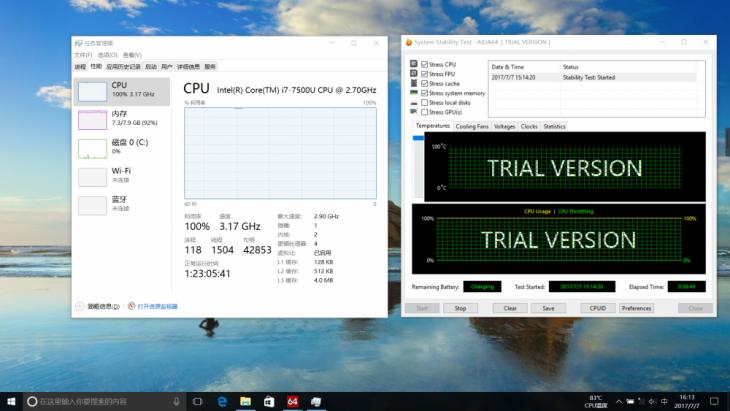
Task: Click the Stress local disks drive icon
Action: point(413,102)
